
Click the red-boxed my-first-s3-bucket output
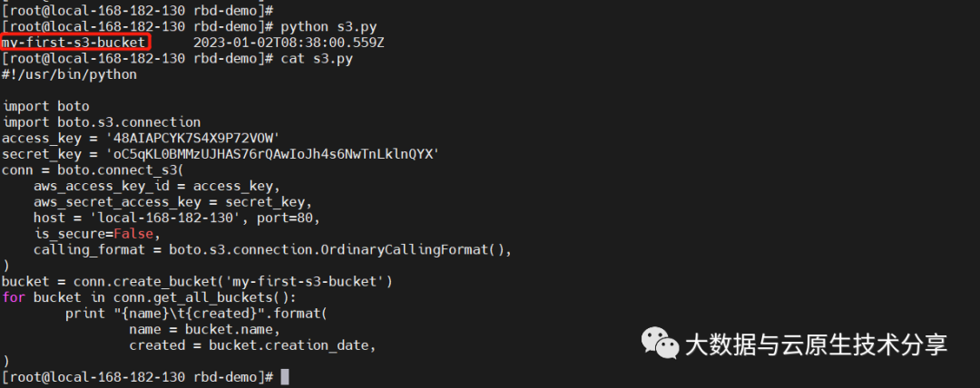click(x=75, y=43)
